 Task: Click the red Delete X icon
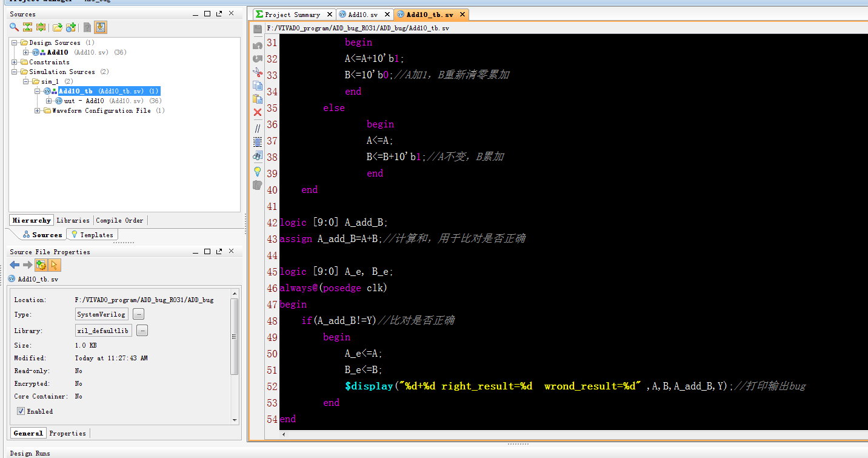[x=258, y=112]
